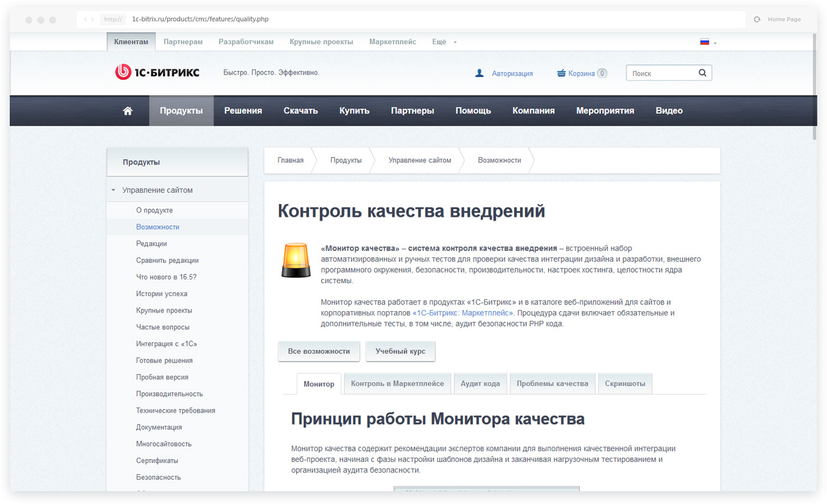Open Документация in sidebar
Image resolution: width=827 pixels, height=504 pixels.
(159, 427)
